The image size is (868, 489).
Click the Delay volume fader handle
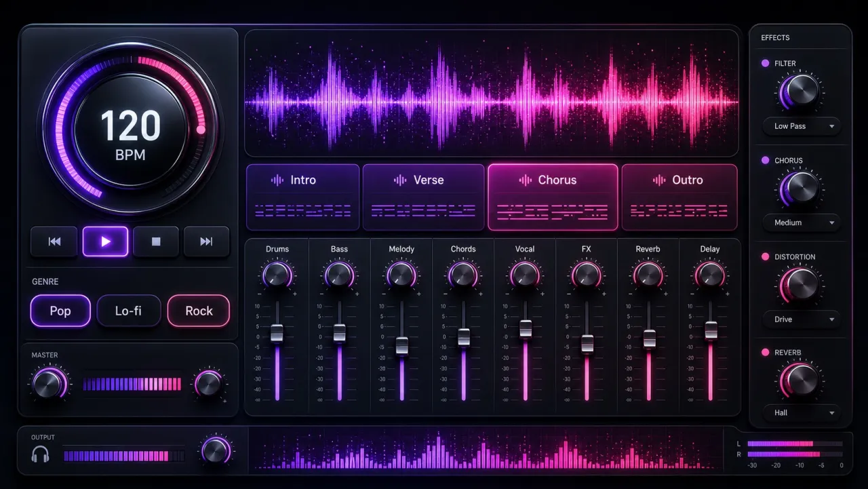711,330
